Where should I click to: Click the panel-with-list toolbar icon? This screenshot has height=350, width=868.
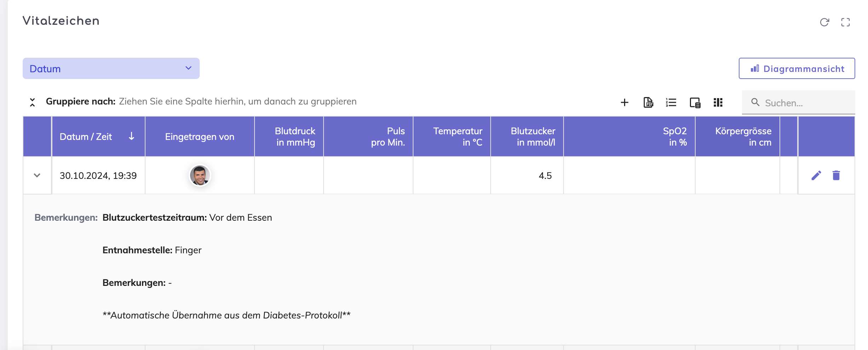[x=695, y=103]
